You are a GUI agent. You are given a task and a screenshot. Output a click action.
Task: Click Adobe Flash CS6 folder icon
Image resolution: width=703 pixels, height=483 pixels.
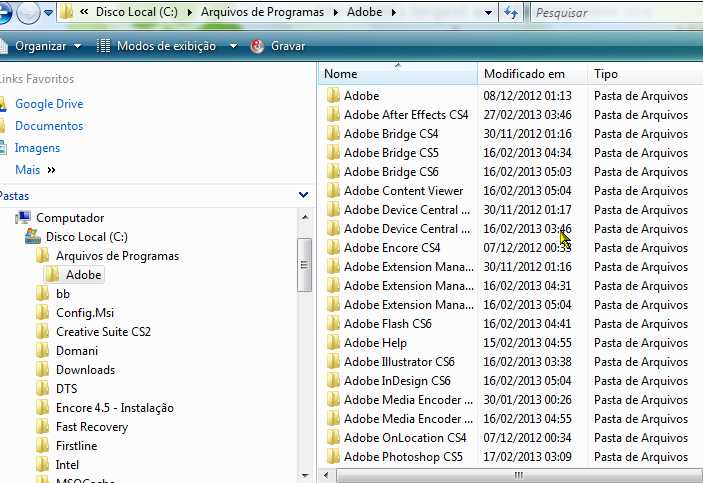pos(333,324)
